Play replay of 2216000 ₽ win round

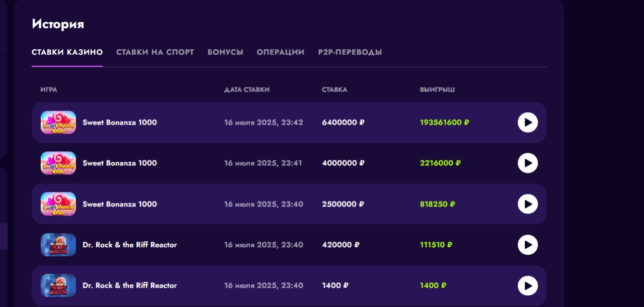[527, 163]
